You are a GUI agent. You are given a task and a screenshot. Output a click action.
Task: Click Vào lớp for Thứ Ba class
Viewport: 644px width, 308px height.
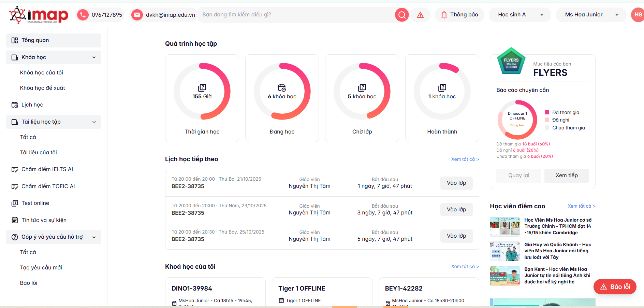pos(456,183)
